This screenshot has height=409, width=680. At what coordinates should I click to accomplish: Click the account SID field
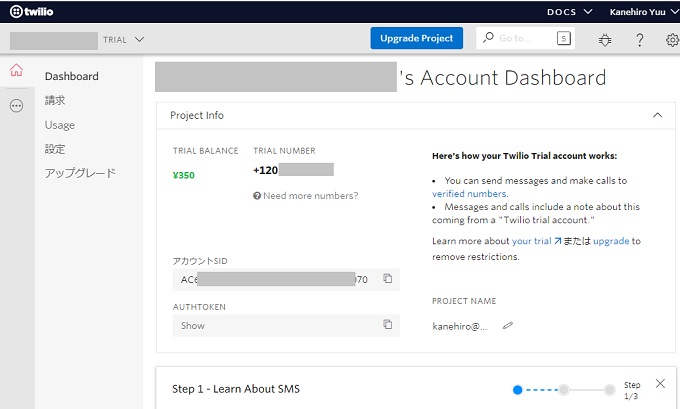tap(286, 279)
